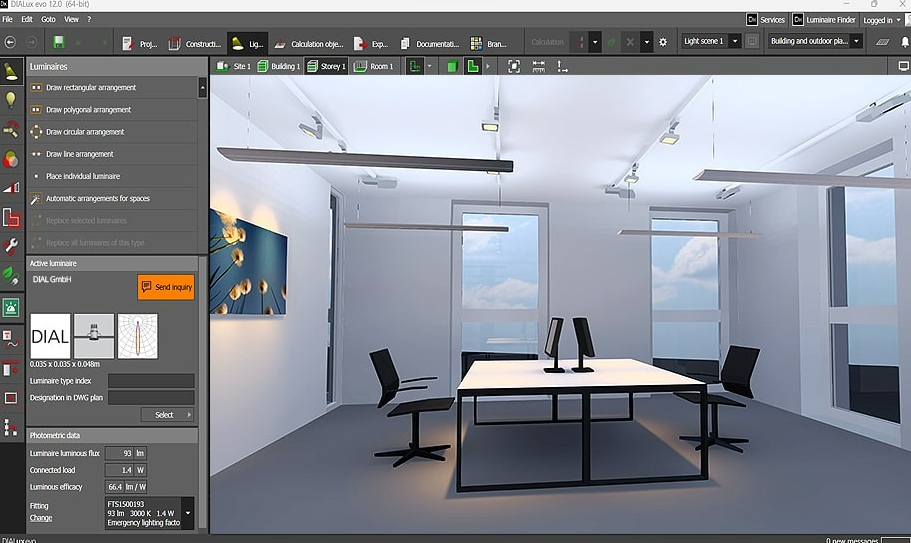Click the calculation settings gear icon
Screen dimensions: 911x543
pyautogui.click(x=663, y=42)
